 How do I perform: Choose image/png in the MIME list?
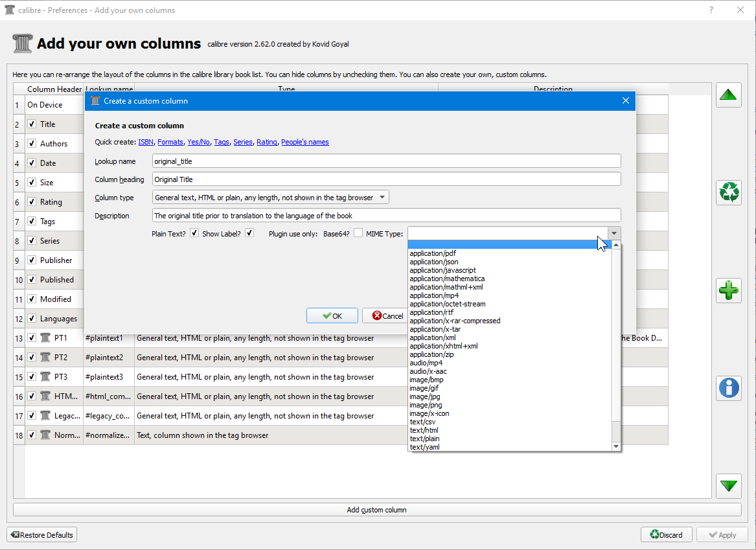click(426, 405)
